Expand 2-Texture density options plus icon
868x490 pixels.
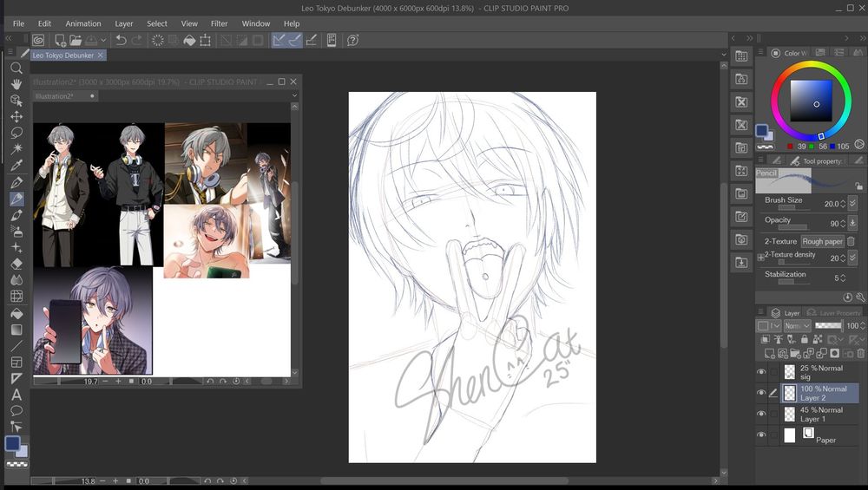pyautogui.click(x=760, y=258)
